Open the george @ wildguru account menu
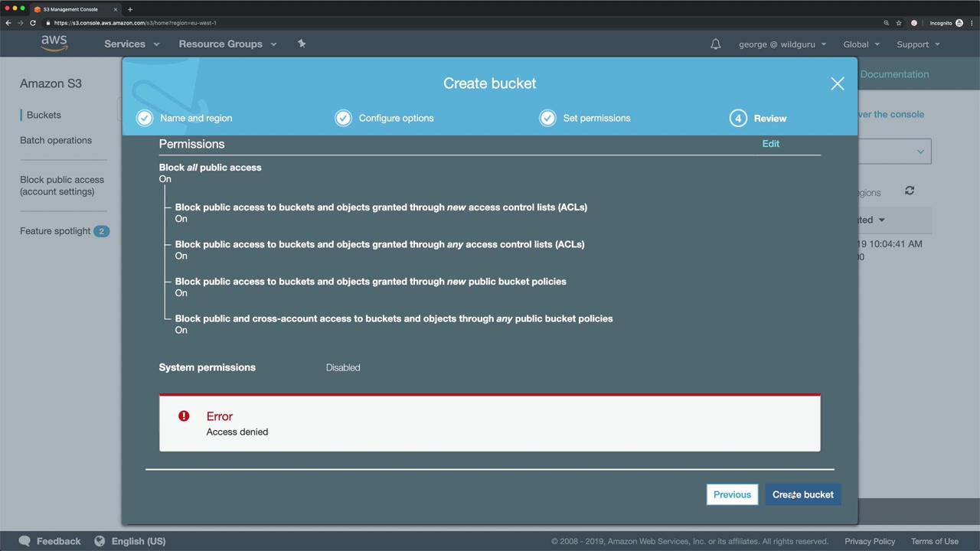This screenshot has width=980, height=551. (x=782, y=44)
